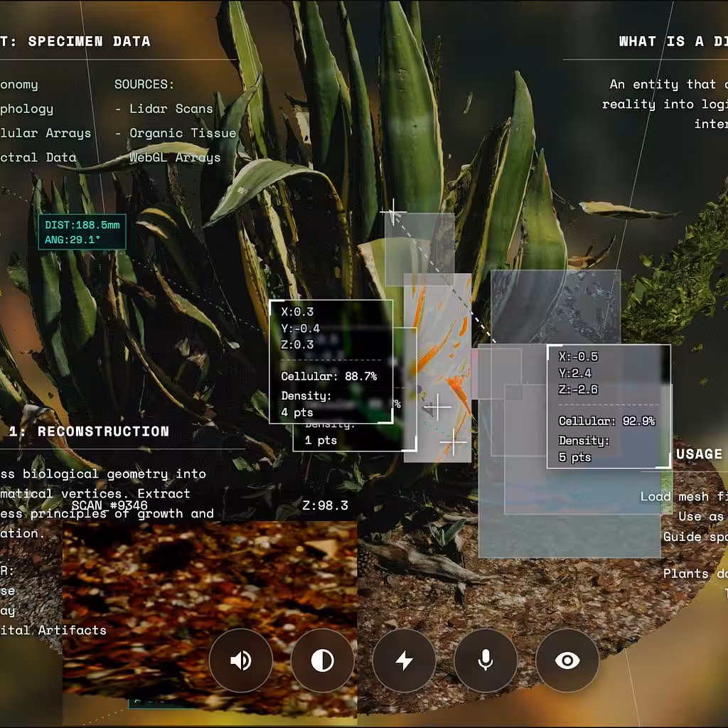Toggle the eye visibility button
728x728 pixels.
tap(567, 660)
